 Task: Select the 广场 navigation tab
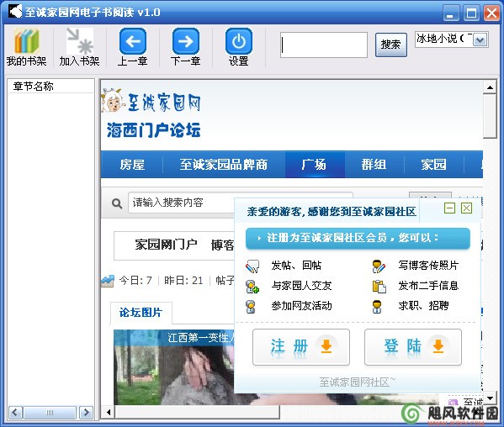315,165
